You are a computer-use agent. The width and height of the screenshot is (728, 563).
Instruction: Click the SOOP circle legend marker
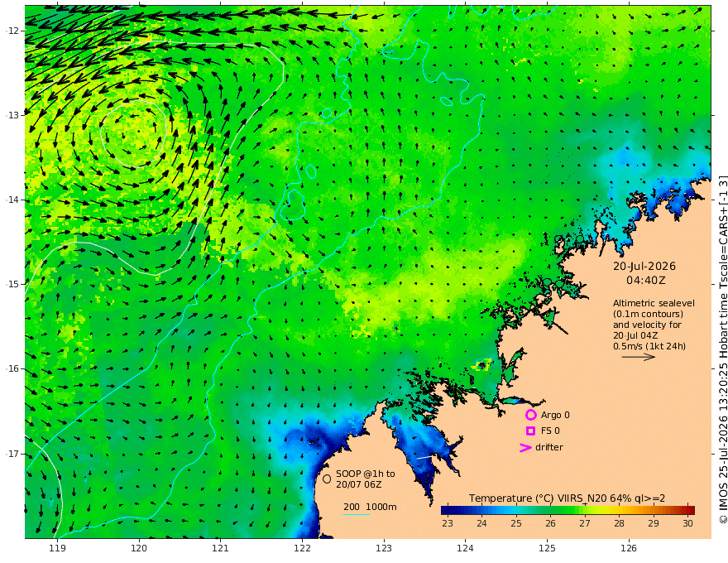click(327, 479)
